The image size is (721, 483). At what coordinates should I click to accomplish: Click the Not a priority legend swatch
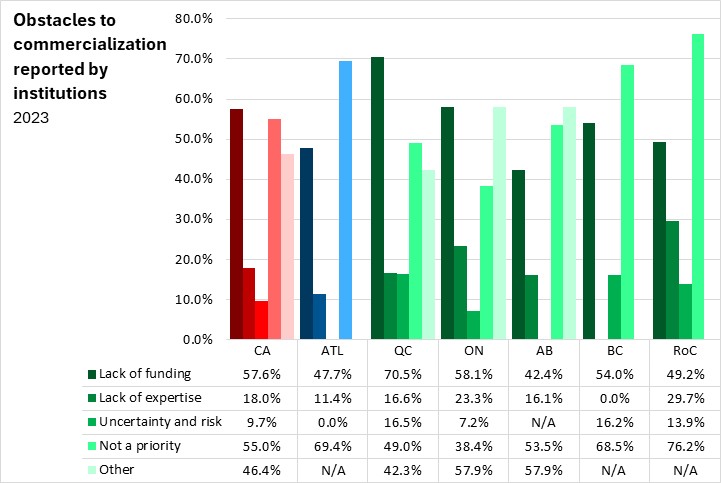91,446
